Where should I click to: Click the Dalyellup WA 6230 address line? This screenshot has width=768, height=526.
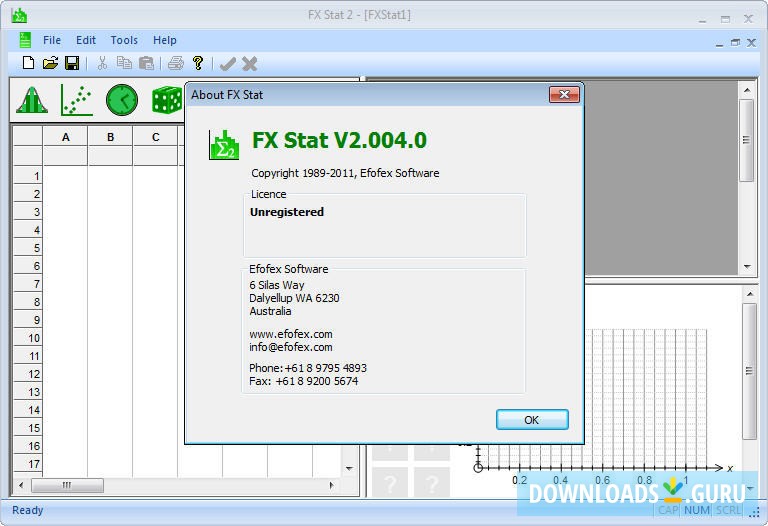[x=294, y=298]
